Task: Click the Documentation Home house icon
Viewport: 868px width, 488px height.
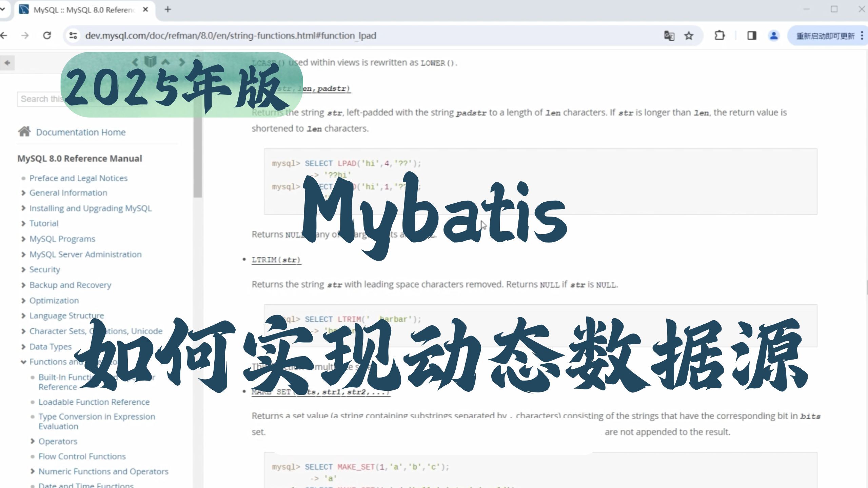Action: tap(24, 131)
